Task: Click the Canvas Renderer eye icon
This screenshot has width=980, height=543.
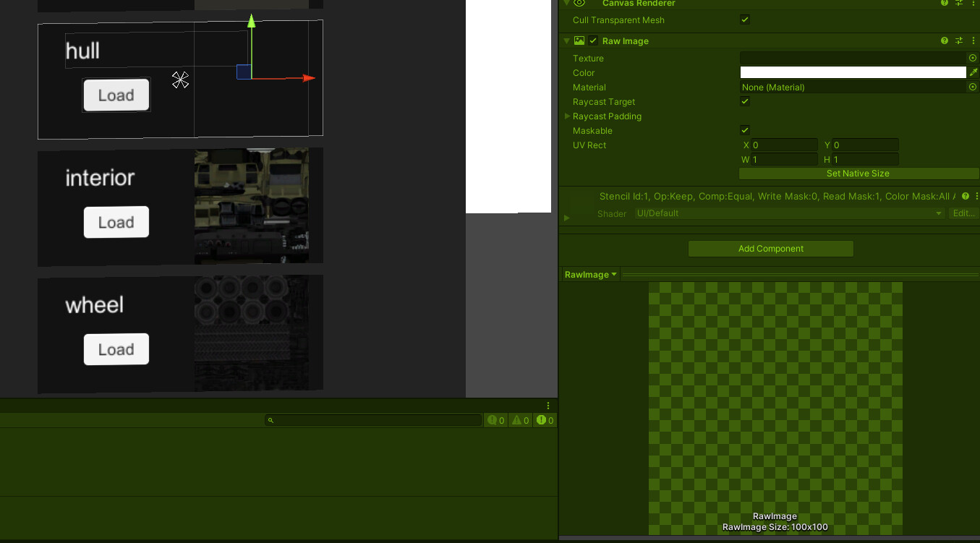Action: tap(578, 4)
